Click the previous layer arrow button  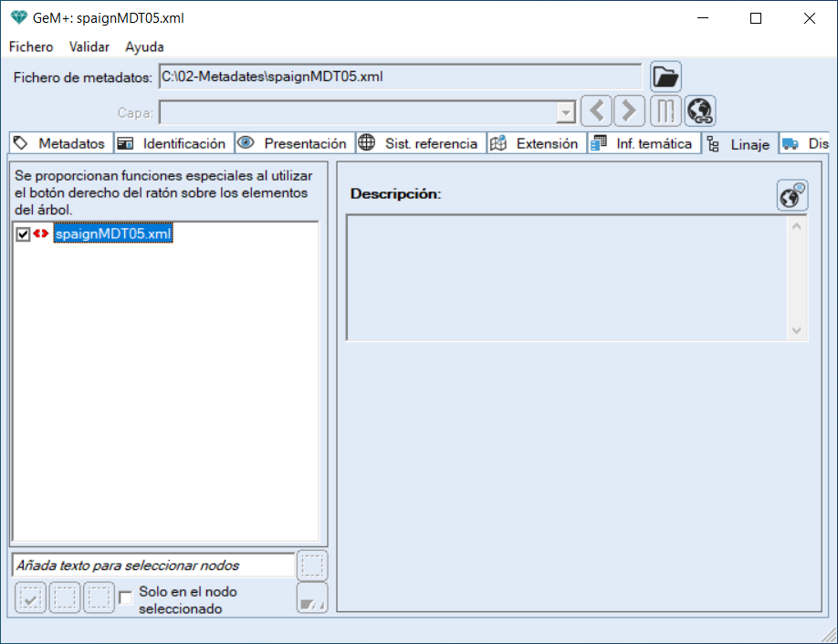pyautogui.click(x=596, y=111)
